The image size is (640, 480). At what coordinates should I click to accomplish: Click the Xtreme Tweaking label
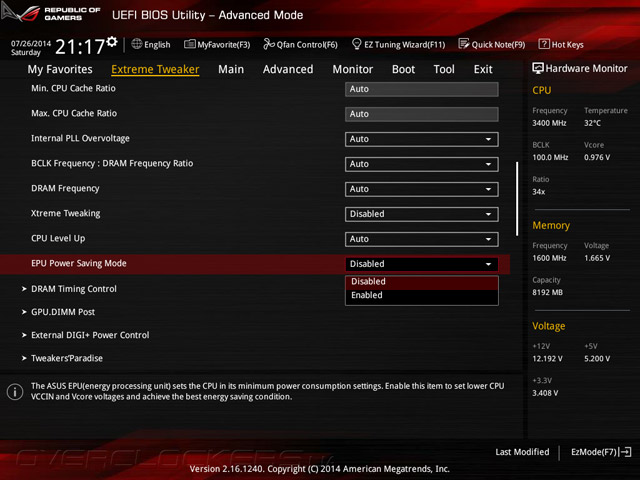coord(65,213)
